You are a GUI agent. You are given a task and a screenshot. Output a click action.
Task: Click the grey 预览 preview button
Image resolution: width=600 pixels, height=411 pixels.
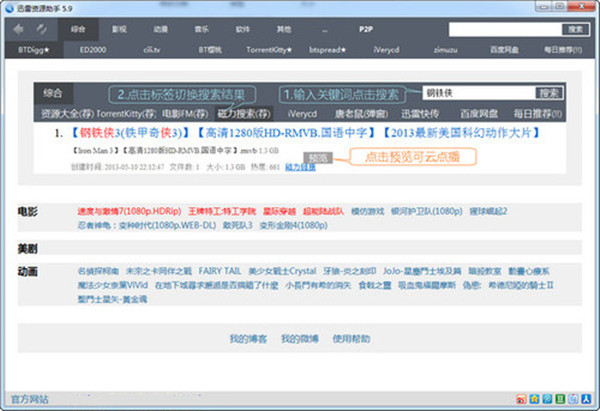pos(318,158)
